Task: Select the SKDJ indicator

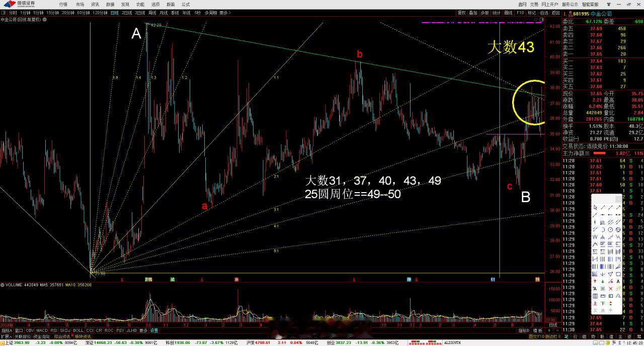Action: [65, 330]
